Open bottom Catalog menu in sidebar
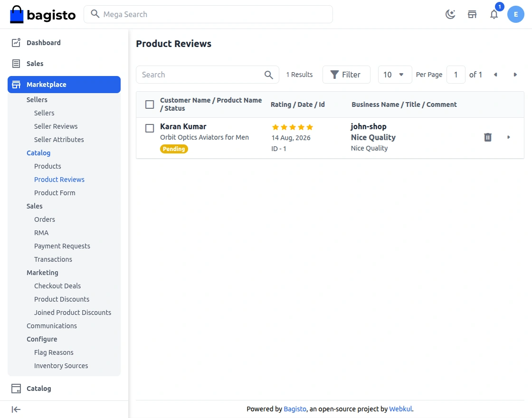This screenshot has width=532, height=418. click(x=38, y=389)
